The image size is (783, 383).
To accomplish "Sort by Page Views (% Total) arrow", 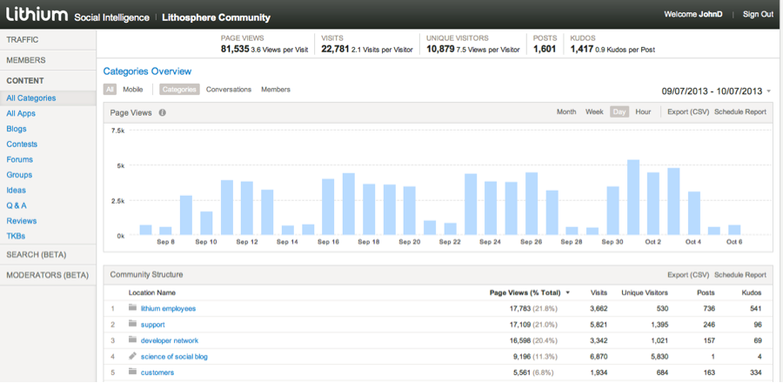I will [x=568, y=293].
